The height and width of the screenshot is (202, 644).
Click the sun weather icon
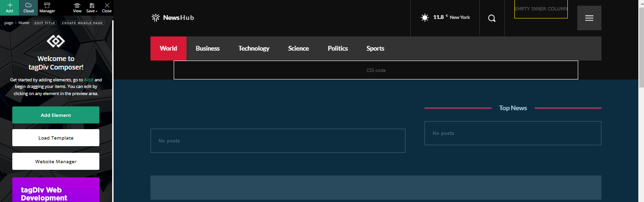[425, 18]
